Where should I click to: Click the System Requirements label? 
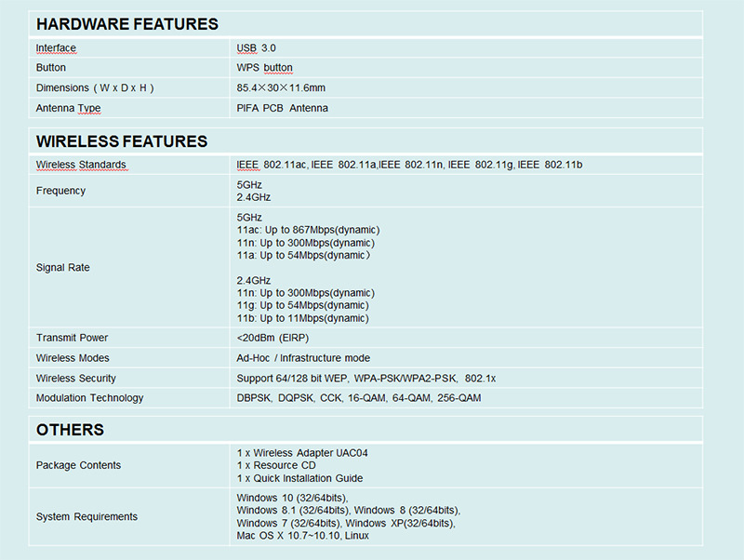[86, 516]
